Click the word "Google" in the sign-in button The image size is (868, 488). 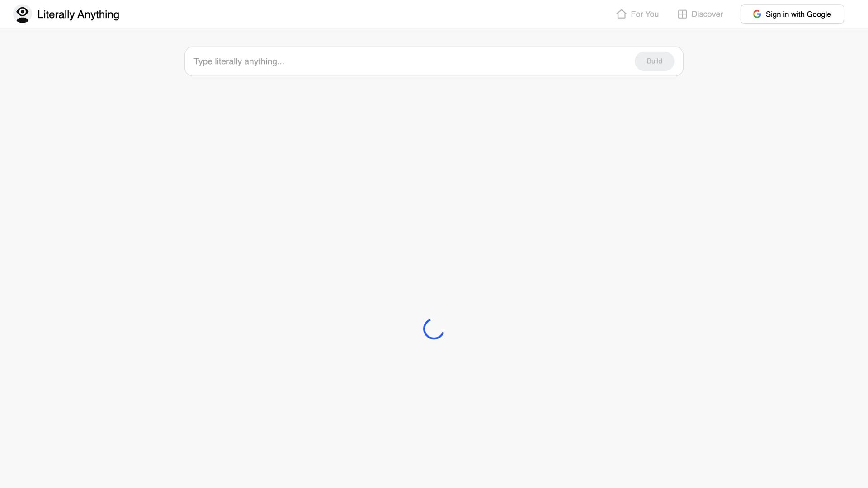point(819,14)
